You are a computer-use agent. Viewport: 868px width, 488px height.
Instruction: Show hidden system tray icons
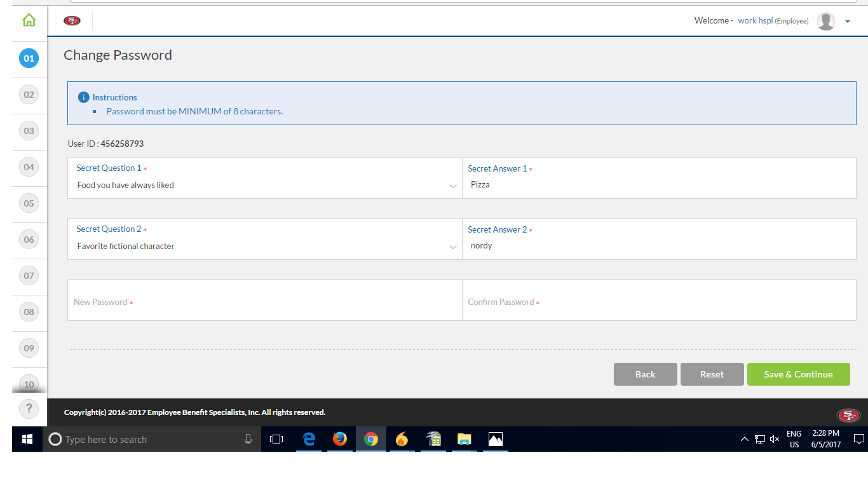click(x=744, y=439)
